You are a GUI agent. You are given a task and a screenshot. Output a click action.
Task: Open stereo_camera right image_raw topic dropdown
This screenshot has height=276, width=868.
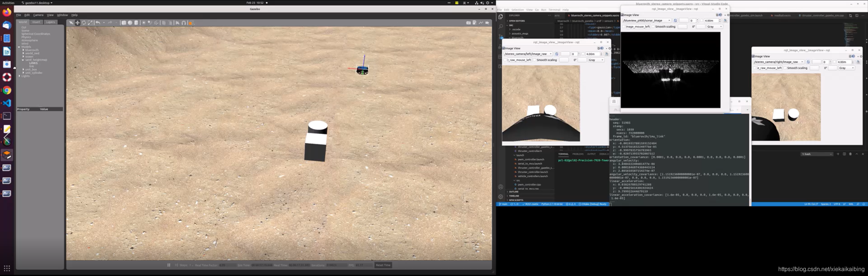(x=779, y=62)
